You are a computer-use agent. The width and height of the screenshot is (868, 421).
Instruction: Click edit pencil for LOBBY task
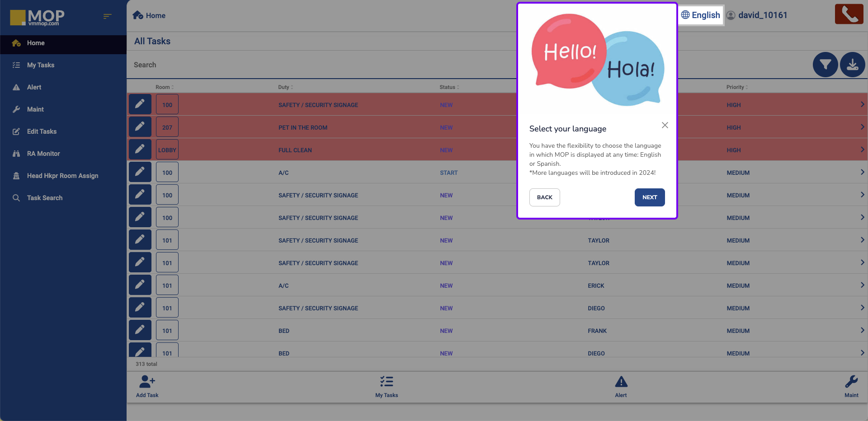140,150
